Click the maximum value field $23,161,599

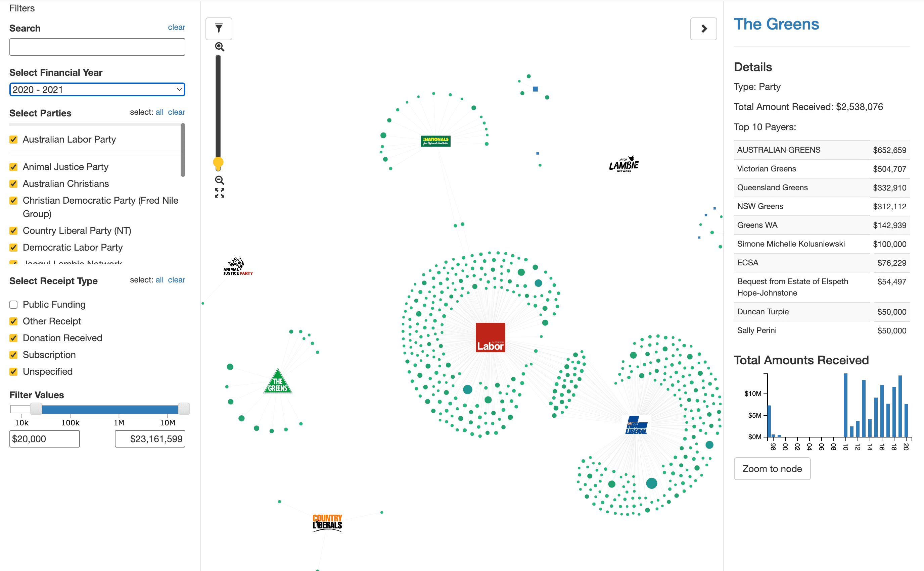pos(150,439)
